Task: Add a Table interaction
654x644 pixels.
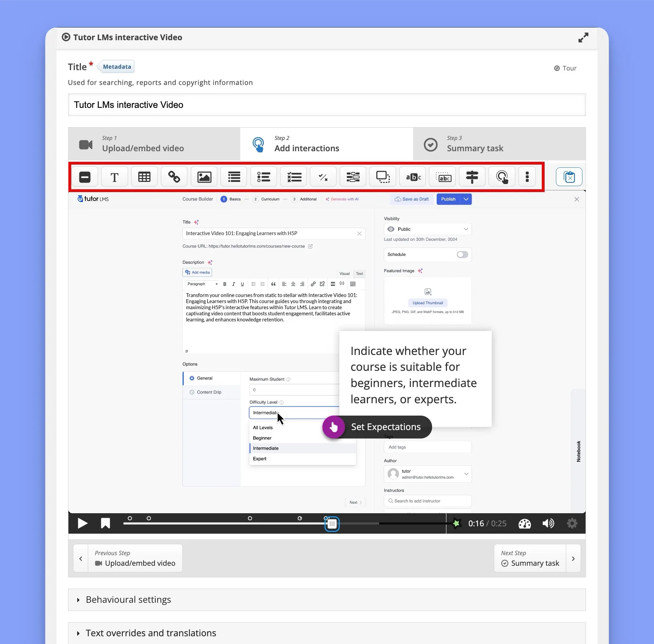Action: click(x=144, y=177)
